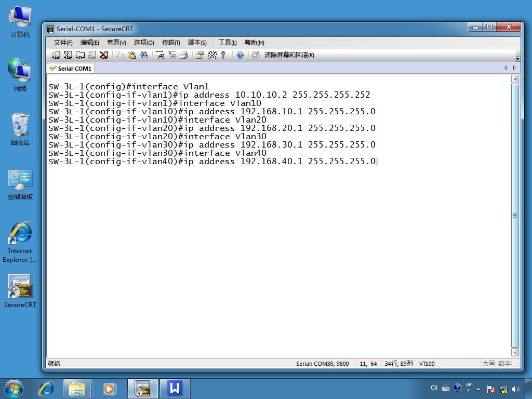
Task: Open the 查看(V) menu
Action: click(116, 43)
